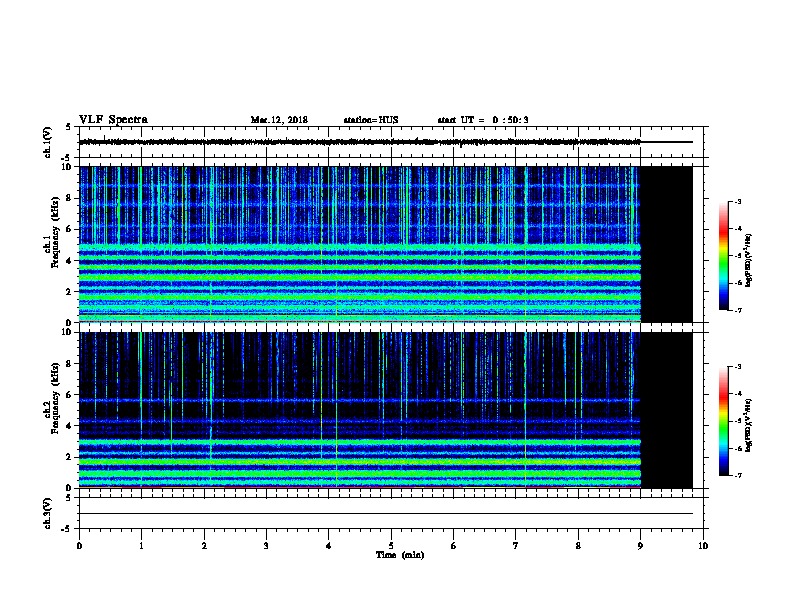Click the 'VLF Spectra' title text
The width and height of the screenshot is (792, 612).
113,119
